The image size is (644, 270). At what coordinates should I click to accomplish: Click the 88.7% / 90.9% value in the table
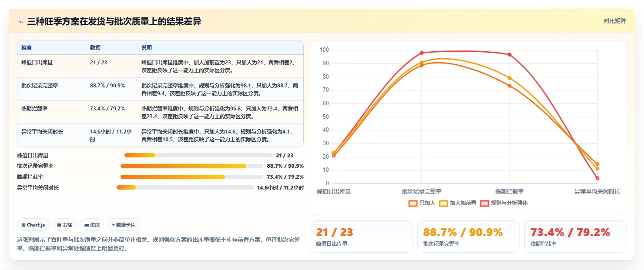click(x=107, y=86)
